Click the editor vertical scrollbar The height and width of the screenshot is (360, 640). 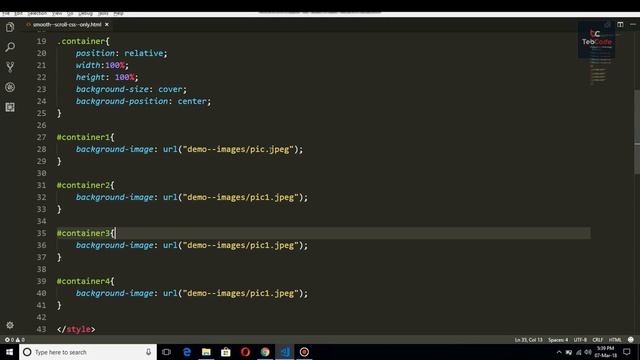[x=637, y=131]
